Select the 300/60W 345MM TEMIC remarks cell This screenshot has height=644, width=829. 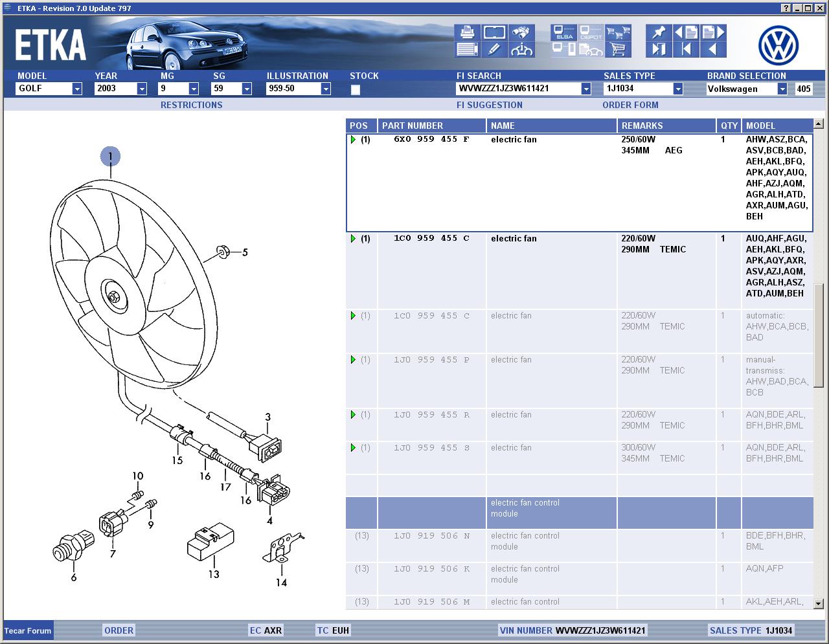pyautogui.click(x=666, y=458)
